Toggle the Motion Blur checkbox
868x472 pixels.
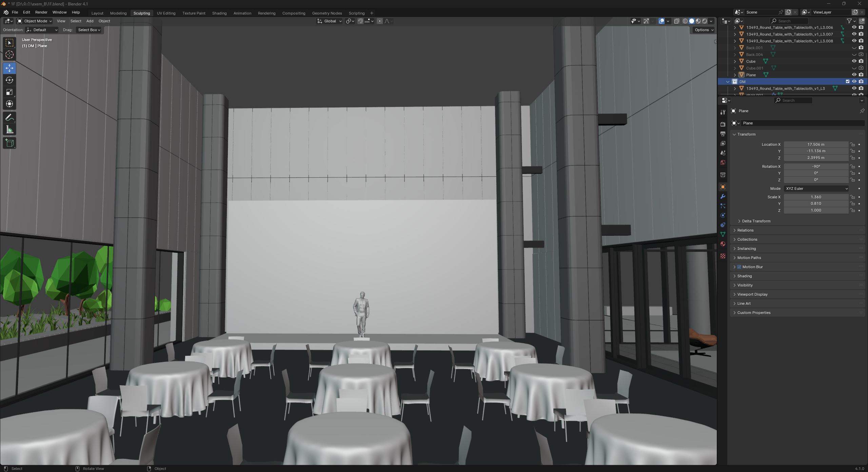click(x=739, y=267)
